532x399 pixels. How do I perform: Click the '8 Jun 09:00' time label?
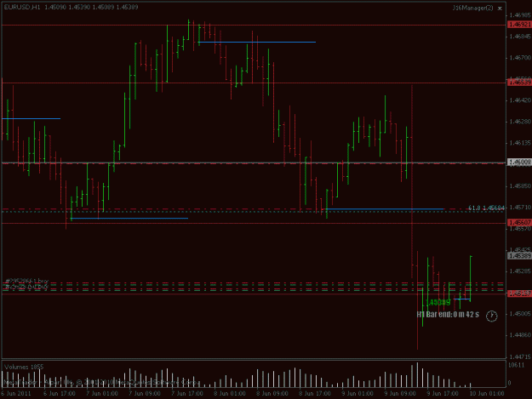[x=272, y=394]
